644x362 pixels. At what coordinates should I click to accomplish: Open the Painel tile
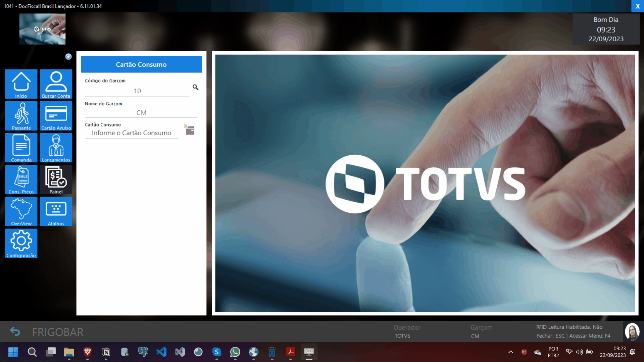pos(56,179)
